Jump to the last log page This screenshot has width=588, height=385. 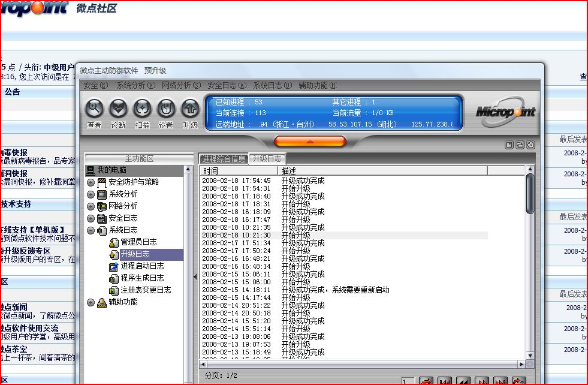pos(500,381)
